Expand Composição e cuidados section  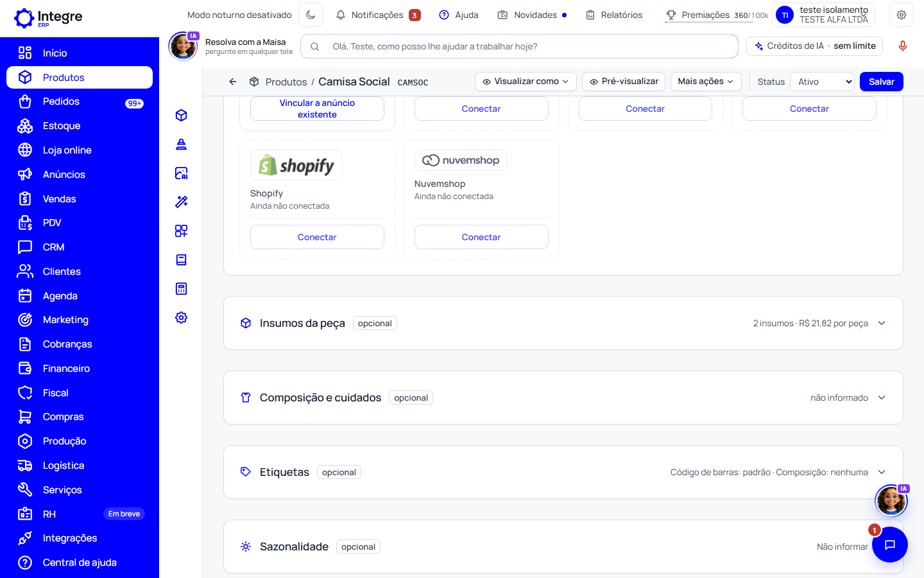tap(563, 398)
